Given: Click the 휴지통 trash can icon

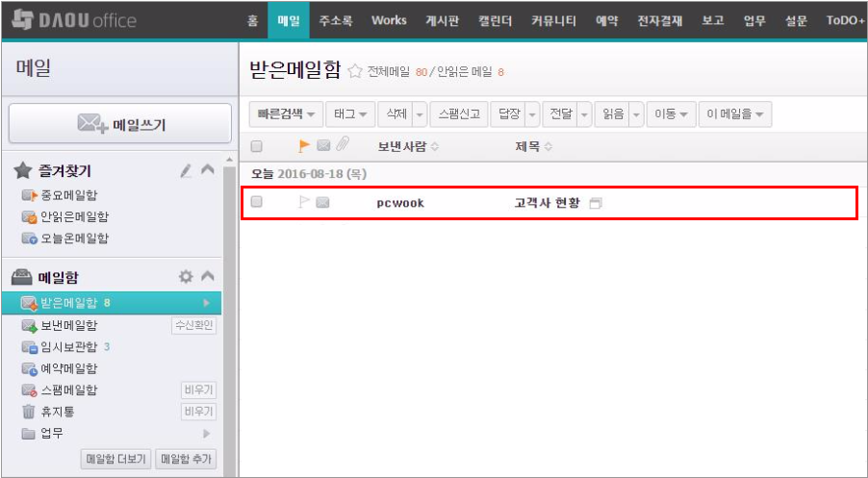Looking at the screenshot, I should coord(28,412).
